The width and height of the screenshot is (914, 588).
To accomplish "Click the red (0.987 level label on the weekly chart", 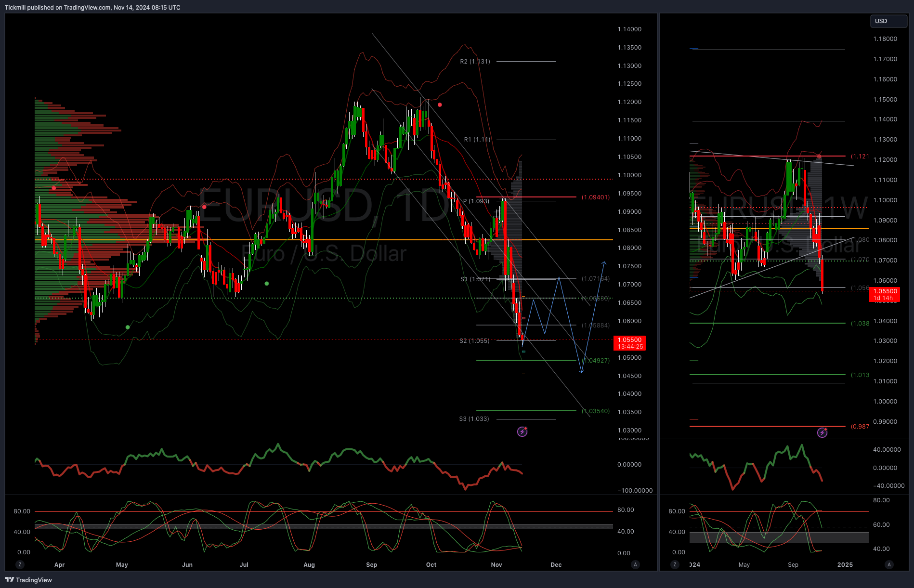I will pos(860,427).
